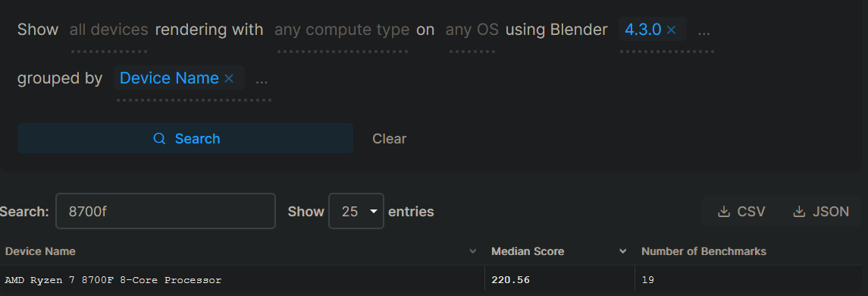
Task: Click the CSV download icon
Action: tap(723, 211)
